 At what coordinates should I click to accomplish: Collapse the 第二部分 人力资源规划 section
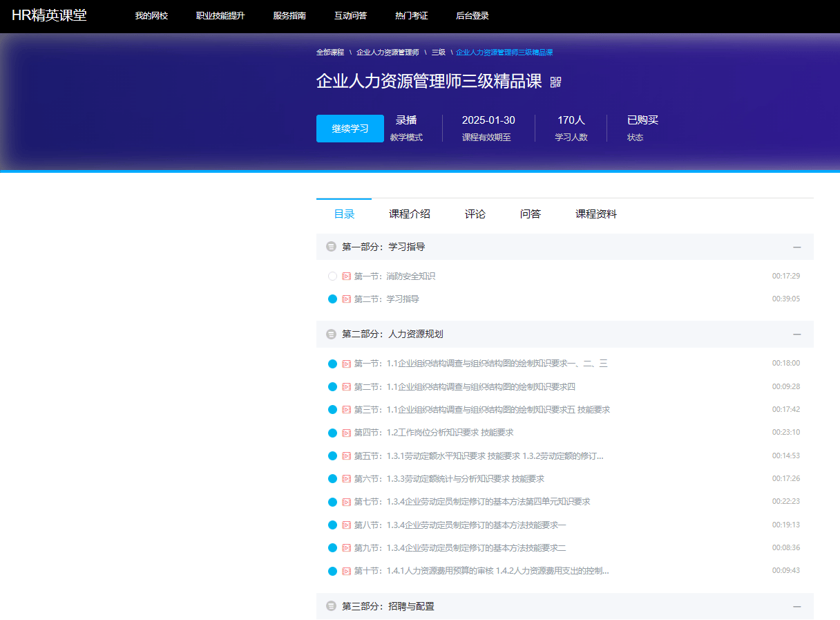point(796,334)
